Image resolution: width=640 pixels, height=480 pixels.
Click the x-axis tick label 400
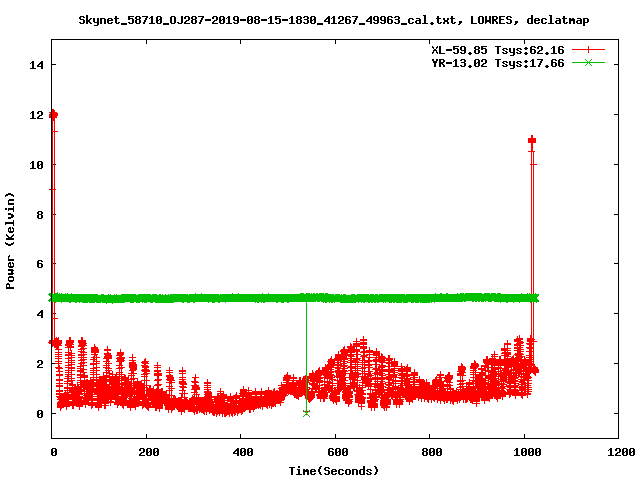tap(243, 452)
